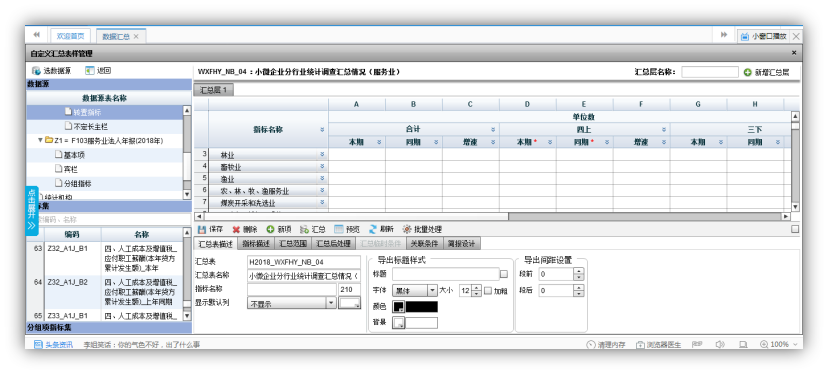Click the 选数据源 data source icon

(x=36, y=70)
